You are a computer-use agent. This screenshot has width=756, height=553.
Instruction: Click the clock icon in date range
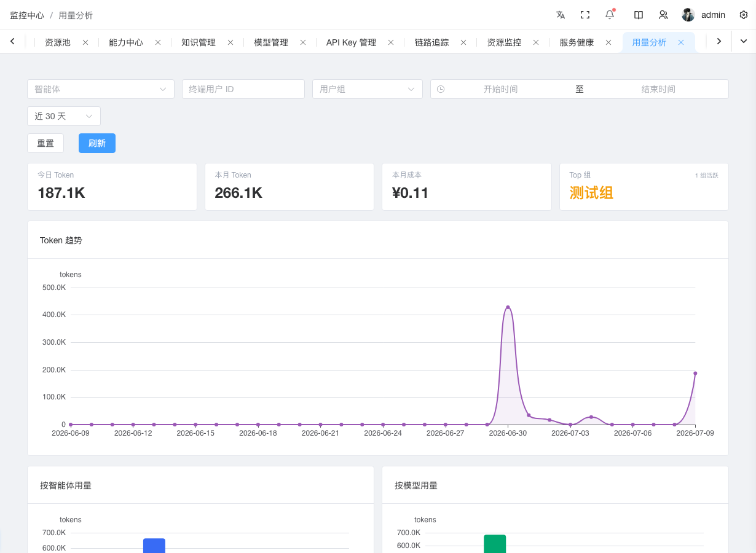[x=441, y=89]
